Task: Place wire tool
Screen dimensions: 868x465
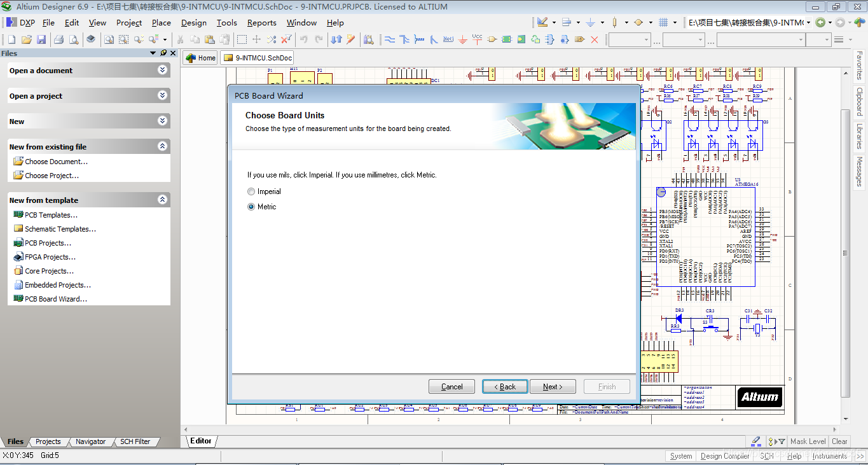Action: tap(390, 39)
